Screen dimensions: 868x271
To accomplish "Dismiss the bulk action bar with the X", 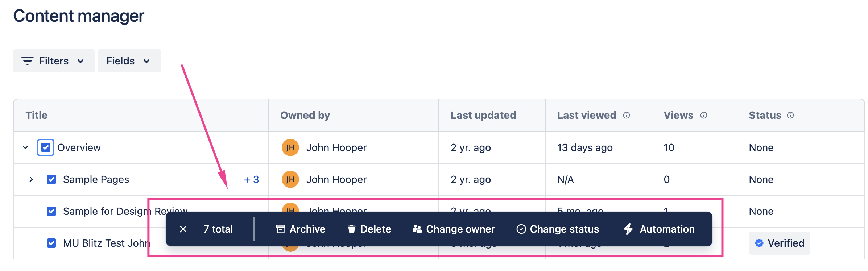I will pos(183,229).
